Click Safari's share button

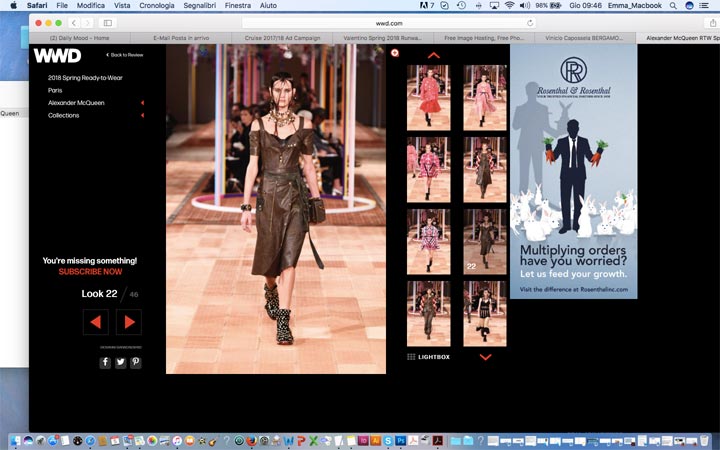coord(713,23)
